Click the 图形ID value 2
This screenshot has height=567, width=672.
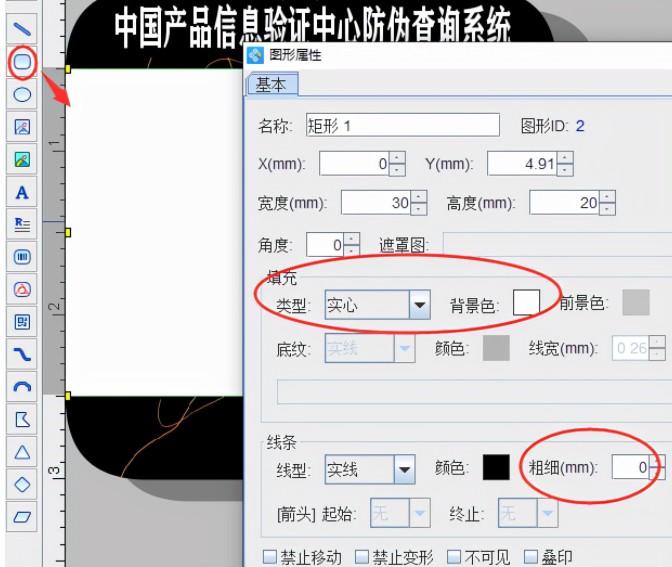[580, 126]
